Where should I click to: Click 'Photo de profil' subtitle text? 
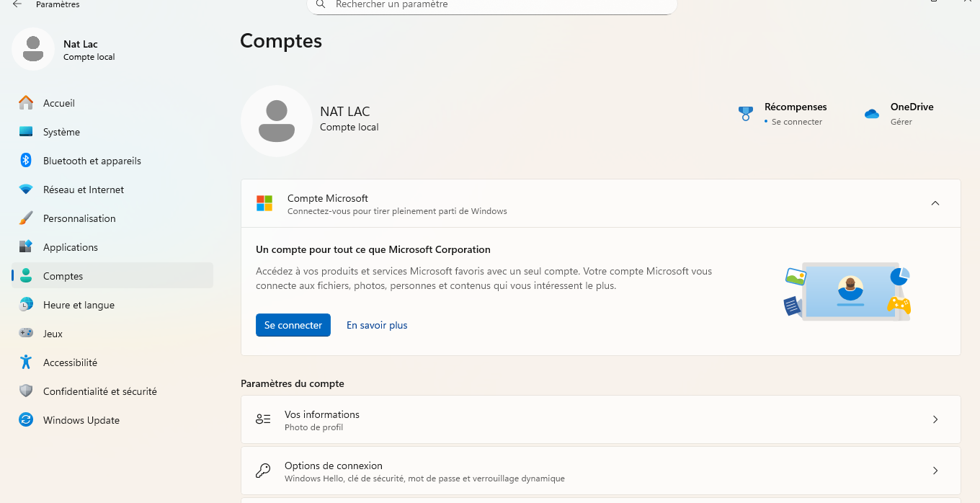click(x=313, y=427)
